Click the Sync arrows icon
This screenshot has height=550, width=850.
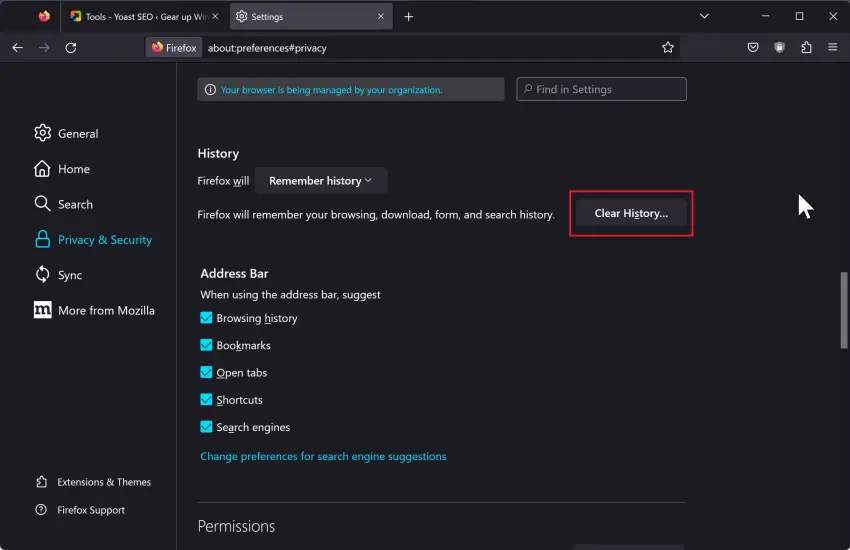pos(42,275)
